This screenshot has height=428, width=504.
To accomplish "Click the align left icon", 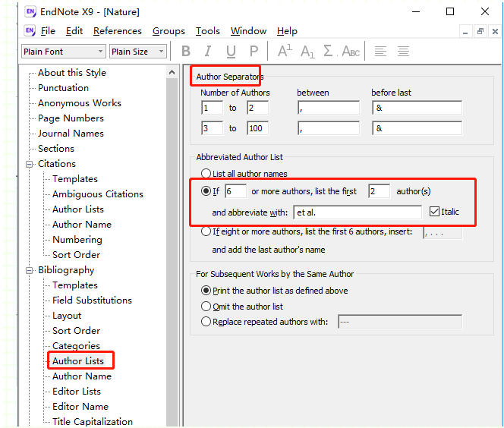I will [x=380, y=51].
